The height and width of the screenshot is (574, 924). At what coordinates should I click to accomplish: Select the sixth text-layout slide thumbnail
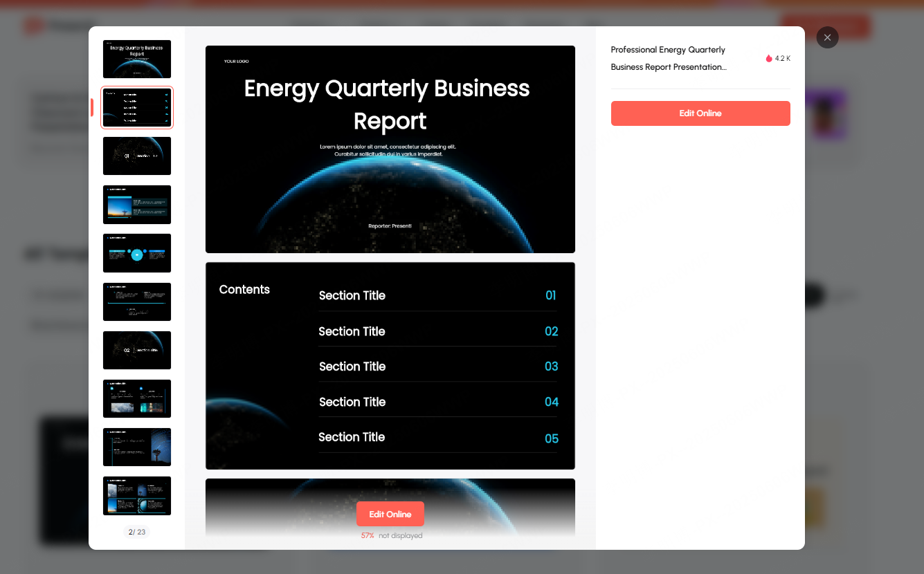coord(136,302)
